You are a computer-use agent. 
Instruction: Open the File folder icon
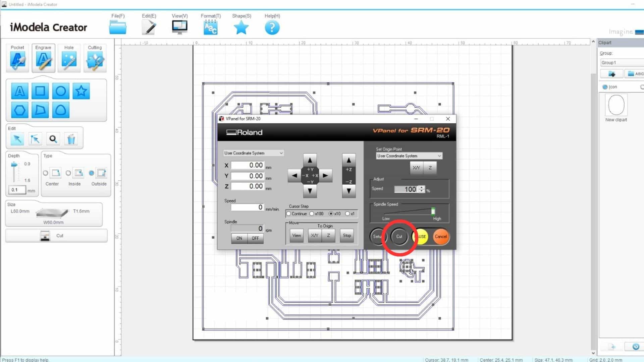pyautogui.click(x=118, y=27)
